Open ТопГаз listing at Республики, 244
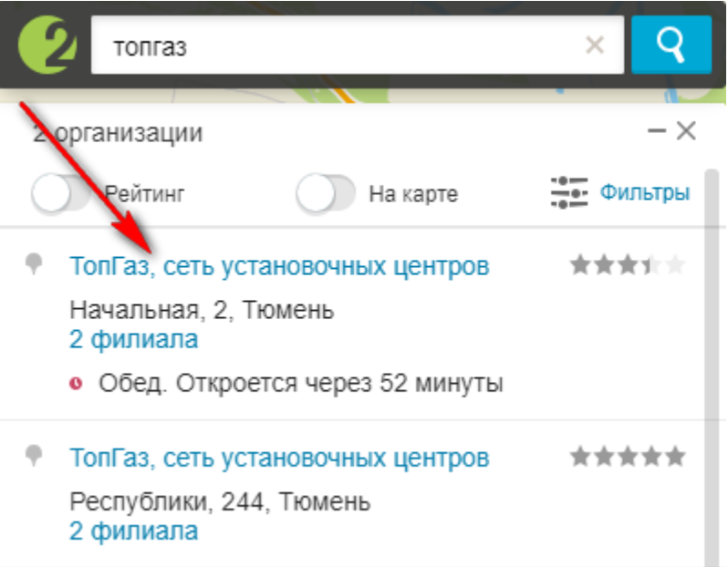This screenshot has width=728, height=567. click(x=279, y=458)
